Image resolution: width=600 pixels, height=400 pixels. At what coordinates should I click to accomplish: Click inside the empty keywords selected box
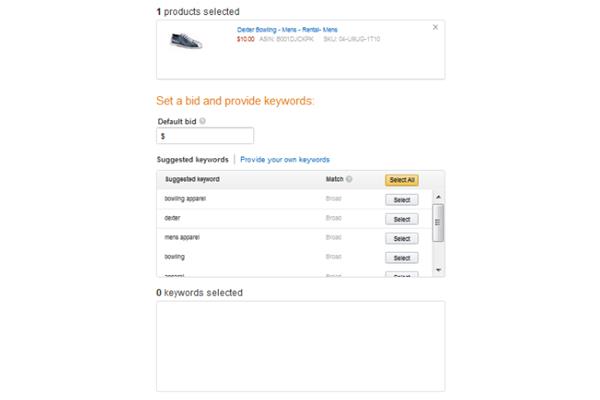(x=300, y=346)
